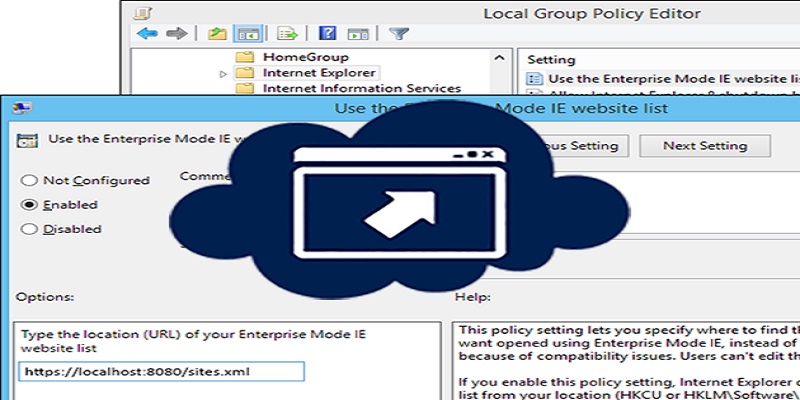This screenshot has height=400, width=800.
Task: Select the Enabled radio button
Action: point(29,205)
